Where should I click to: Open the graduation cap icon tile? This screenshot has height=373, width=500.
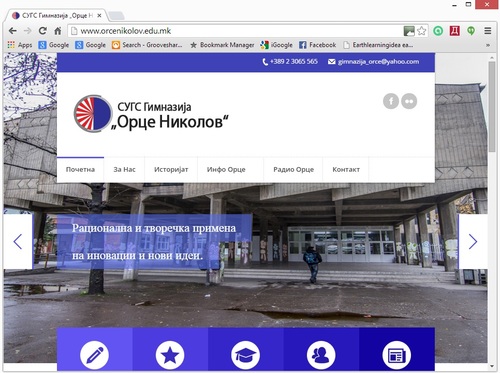(246, 355)
